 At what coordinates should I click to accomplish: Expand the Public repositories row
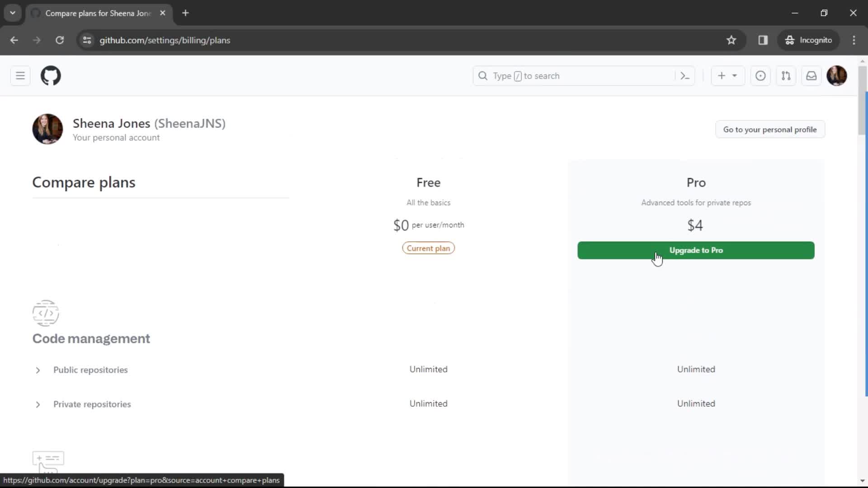38,370
